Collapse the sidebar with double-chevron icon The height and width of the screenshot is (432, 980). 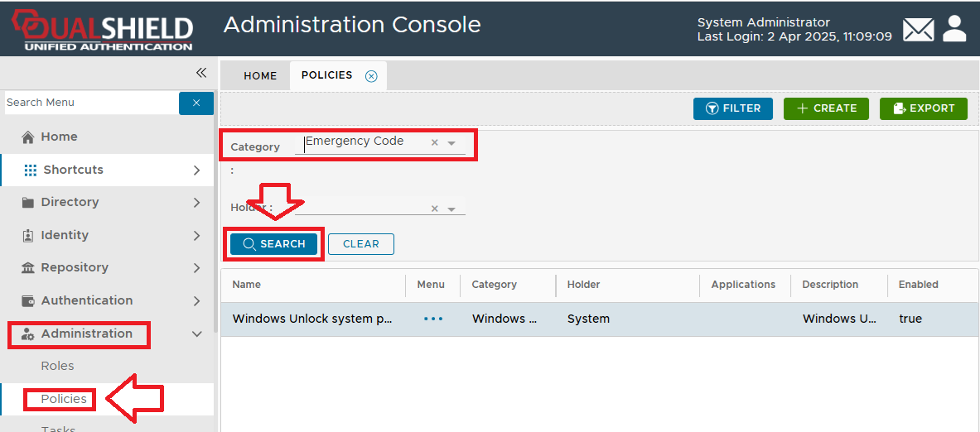point(201,73)
